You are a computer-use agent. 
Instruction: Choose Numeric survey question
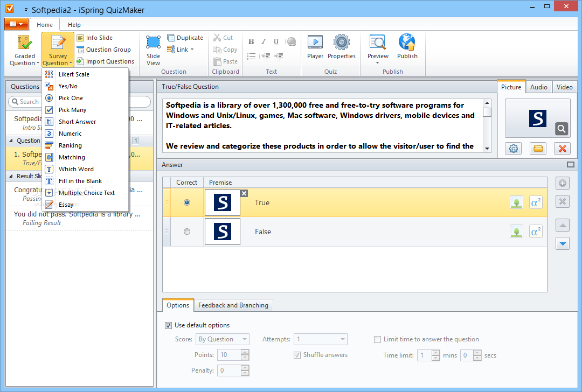coord(86,134)
